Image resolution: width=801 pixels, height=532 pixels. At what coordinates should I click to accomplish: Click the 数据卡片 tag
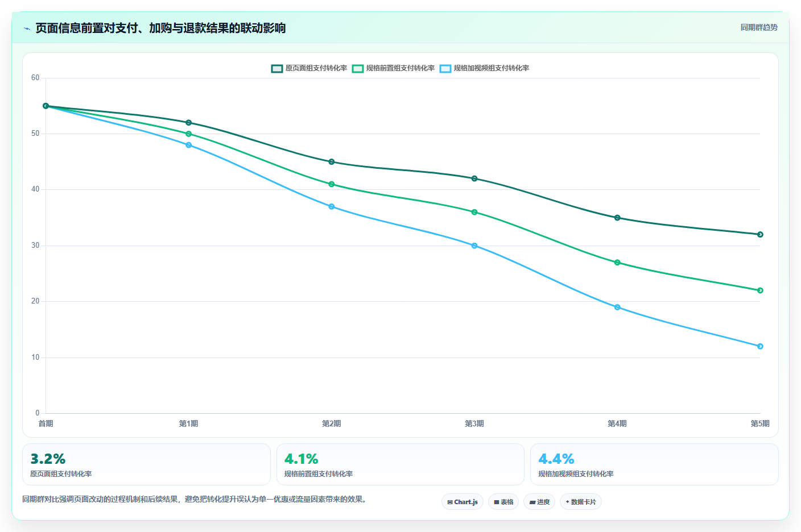click(581, 502)
